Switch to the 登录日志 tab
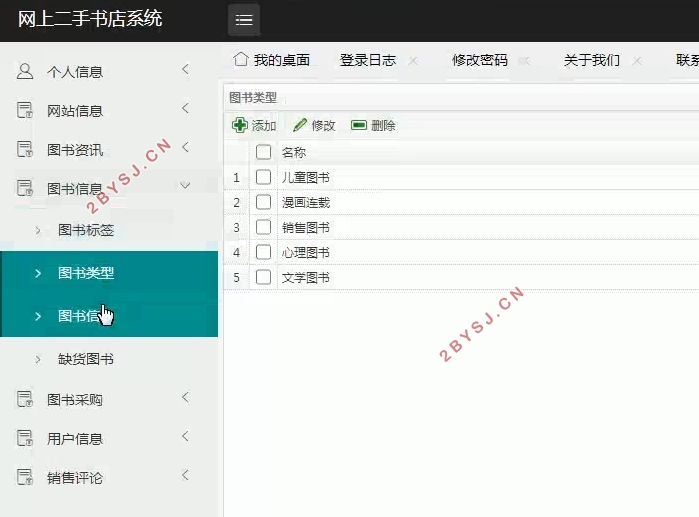This screenshot has height=517, width=699. pos(368,60)
